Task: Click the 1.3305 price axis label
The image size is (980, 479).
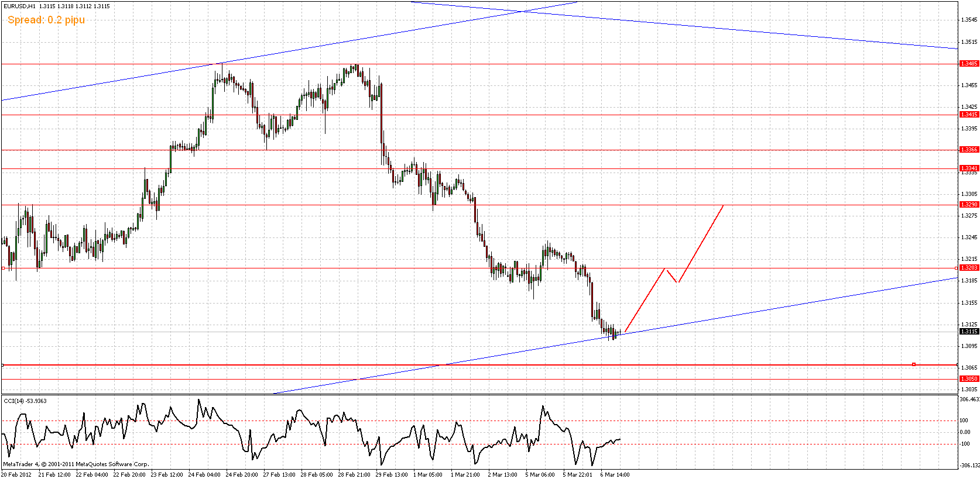Action: [969, 194]
